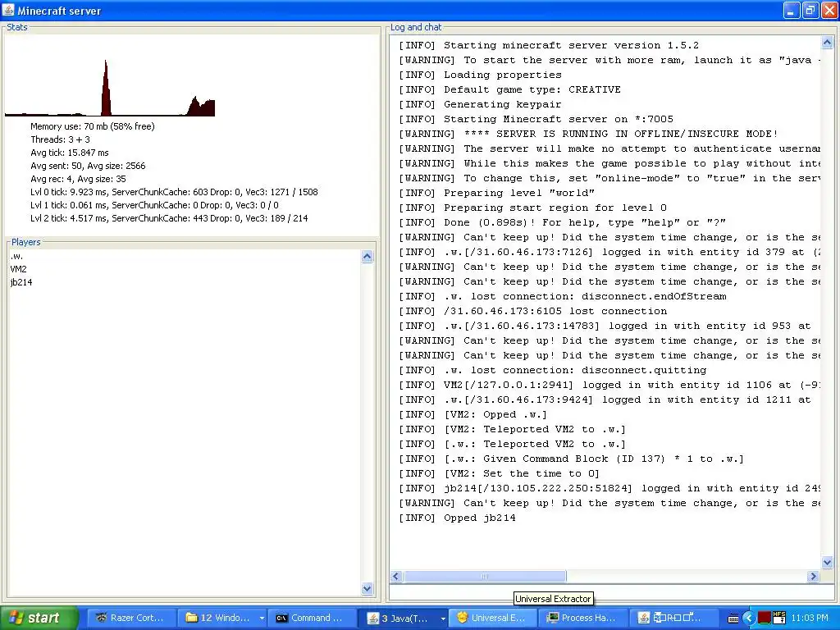Switch to Razer Cortex taskbar item
The height and width of the screenshot is (630, 840).
pos(131,618)
